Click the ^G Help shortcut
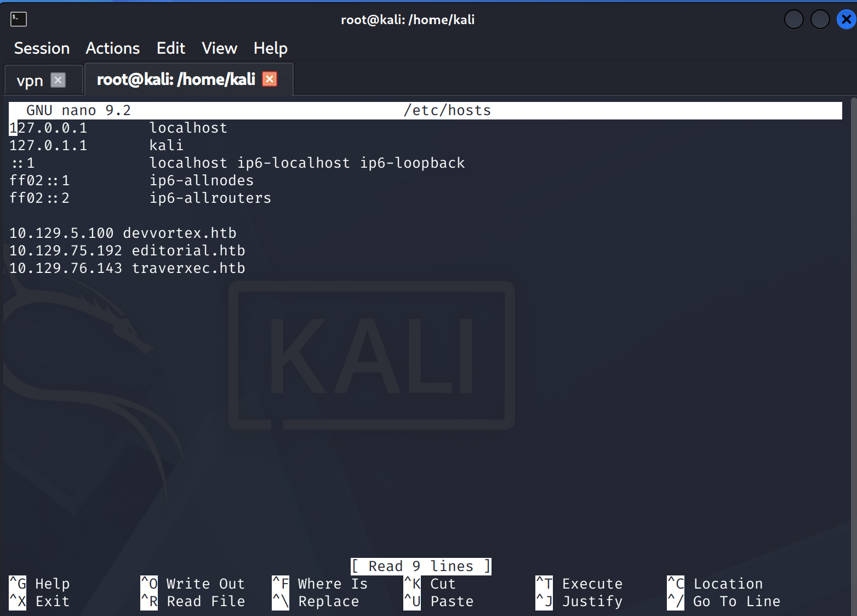Image resolution: width=857 pixels, height=616 pixels. [x=39, y=584]
